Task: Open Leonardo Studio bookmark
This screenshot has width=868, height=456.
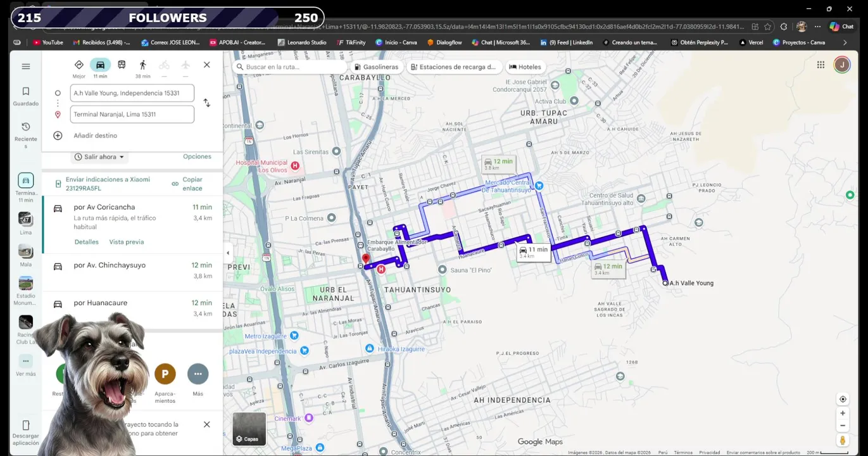Action: [x=301, y=42]
